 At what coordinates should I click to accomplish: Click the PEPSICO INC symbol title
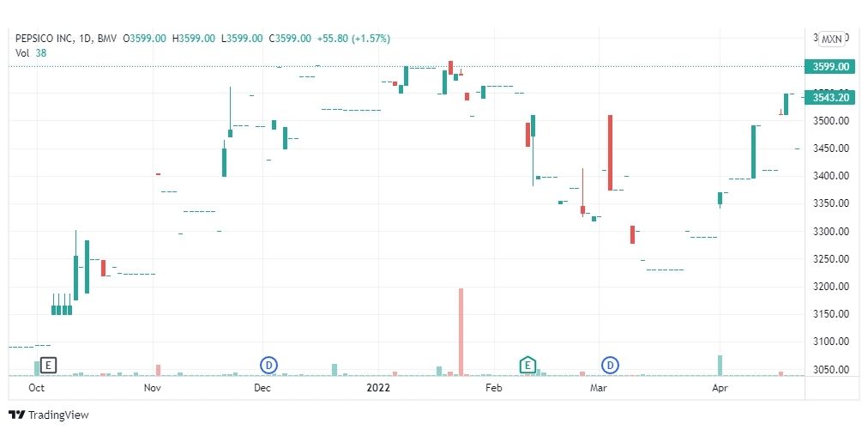(x=45, y=39)
